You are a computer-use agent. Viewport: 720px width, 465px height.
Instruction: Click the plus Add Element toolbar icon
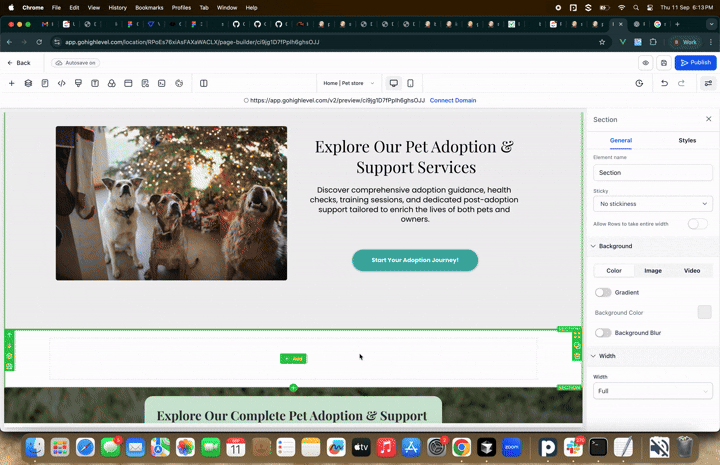[x=12, y=83]
